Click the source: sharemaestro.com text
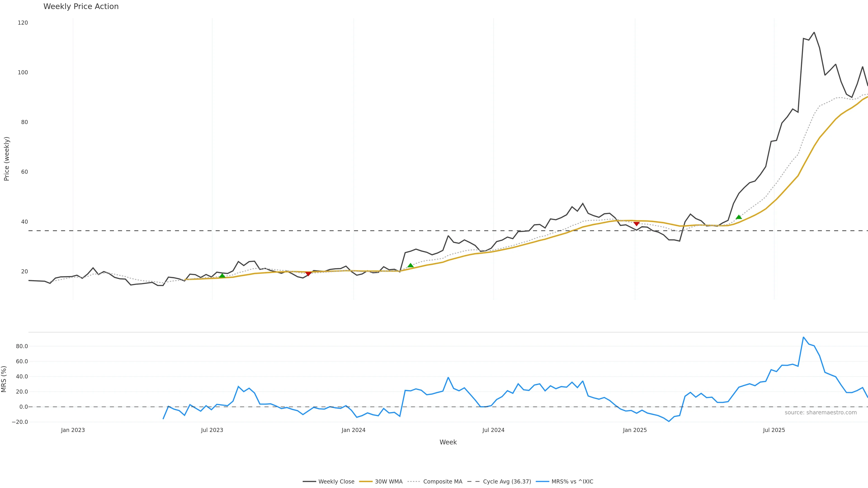The height and width of the screenshot is (488, 868). tap(821, 412)
